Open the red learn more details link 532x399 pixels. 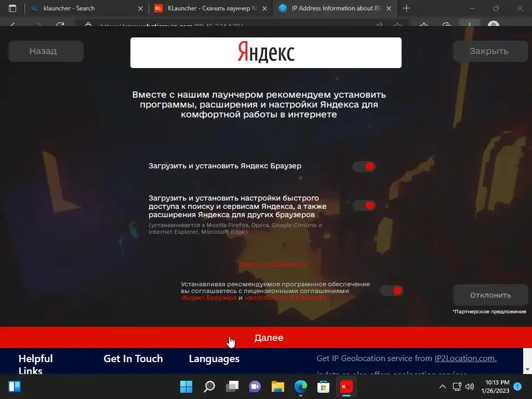(273, 264)
